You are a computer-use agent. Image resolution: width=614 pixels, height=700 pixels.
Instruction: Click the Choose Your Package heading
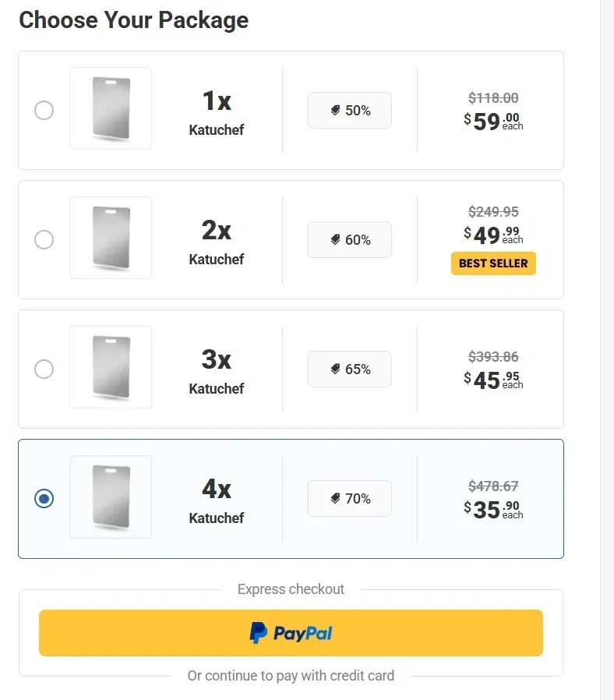tap(132, 19)
